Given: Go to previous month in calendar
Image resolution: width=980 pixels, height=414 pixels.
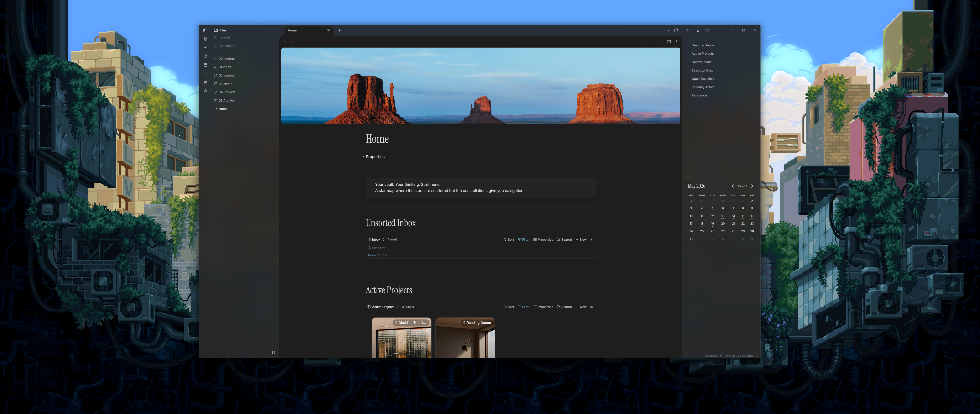Looking at the screenshot, I should pyautogui.click(x=732, y=186).
